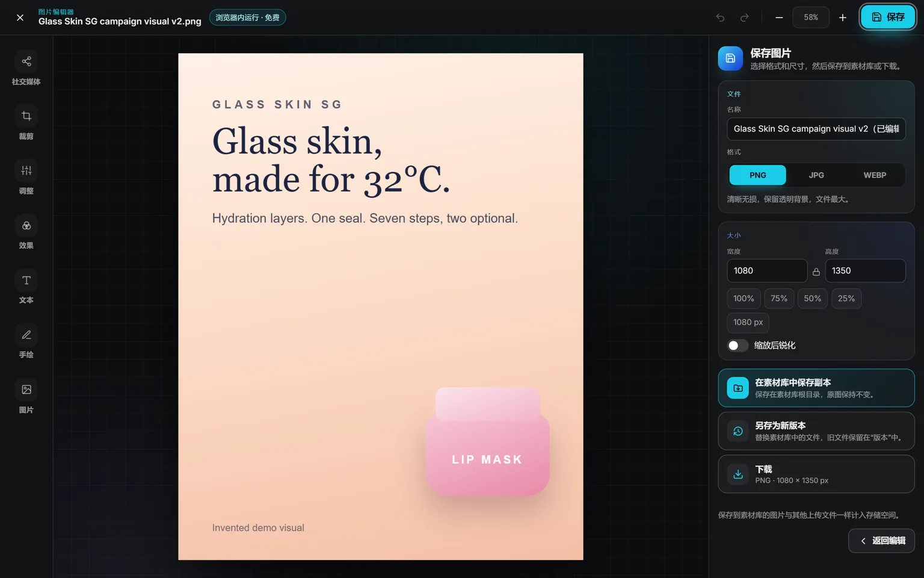Choose PNG format
The width and height of the screenshot is (924, 578).
(x=758, y=175)
